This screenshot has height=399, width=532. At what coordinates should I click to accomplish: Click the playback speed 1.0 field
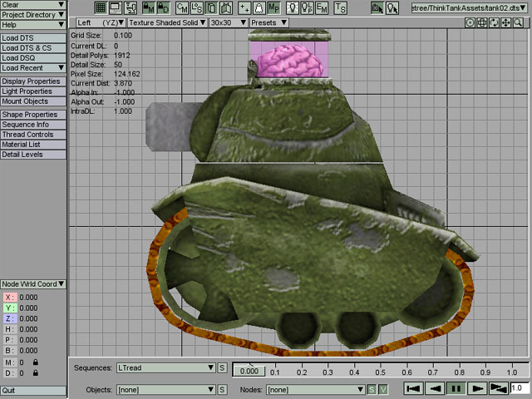[520, 388]
